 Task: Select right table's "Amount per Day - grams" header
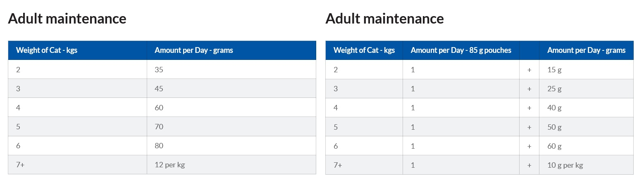(x=586, y=50)
